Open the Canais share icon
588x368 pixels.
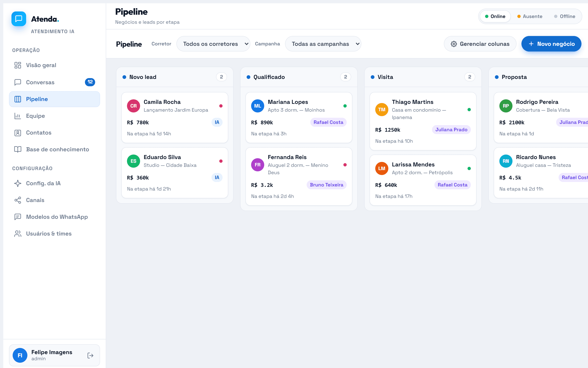[18, 200]
